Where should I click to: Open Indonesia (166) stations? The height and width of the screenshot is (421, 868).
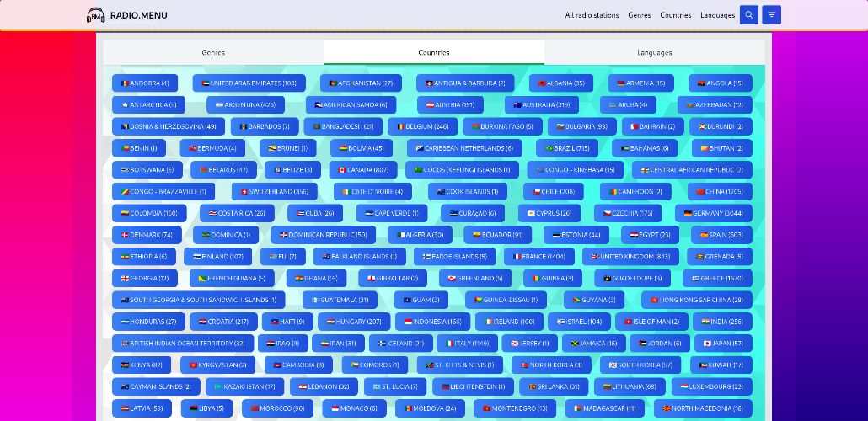[x=432, y=322]
